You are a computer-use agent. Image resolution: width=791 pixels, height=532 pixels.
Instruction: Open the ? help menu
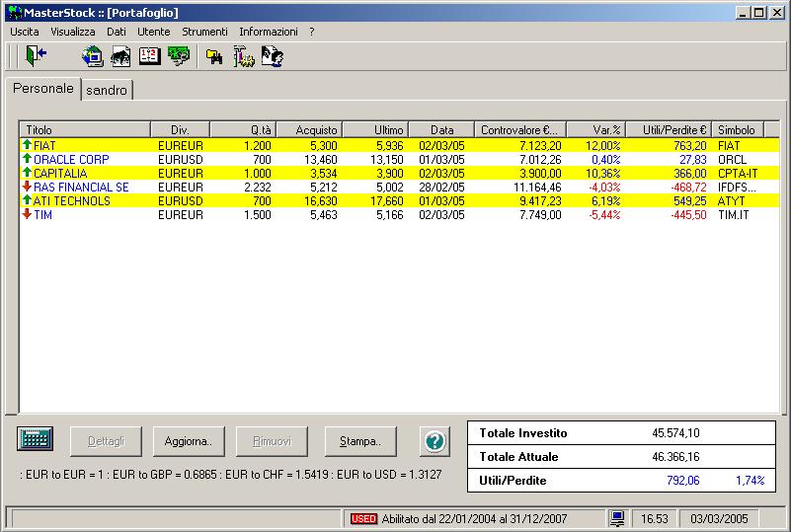pyautogui.click(x=312, y=32)
